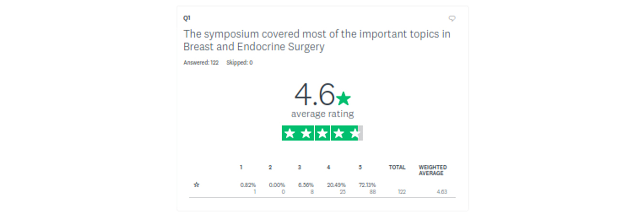
Task: Click the 4.63 weighted average value
Action: (x=442, y=192)
